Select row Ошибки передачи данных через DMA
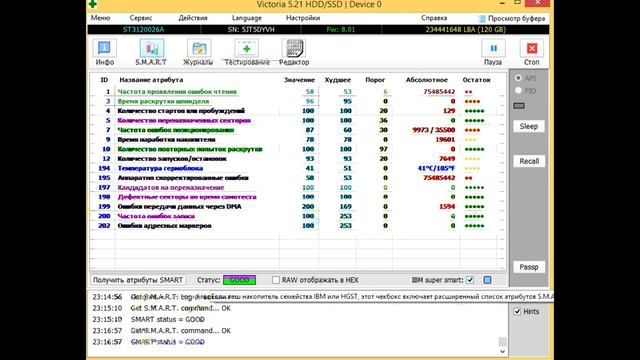 point(298,207)
